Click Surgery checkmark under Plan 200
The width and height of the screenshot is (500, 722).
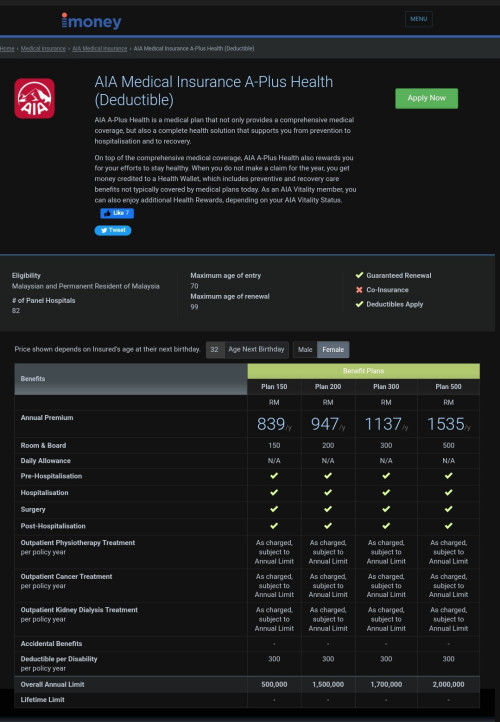(328, 509)
